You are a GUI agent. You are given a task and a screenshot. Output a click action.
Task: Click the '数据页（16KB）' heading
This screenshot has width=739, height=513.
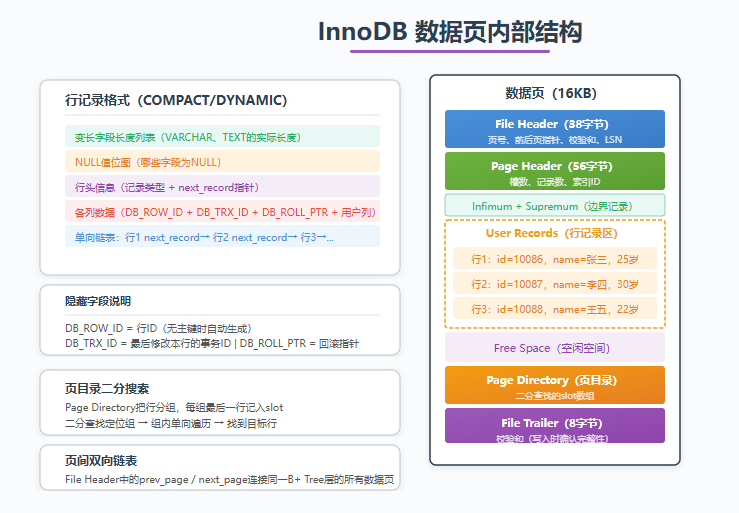(551, 93)
